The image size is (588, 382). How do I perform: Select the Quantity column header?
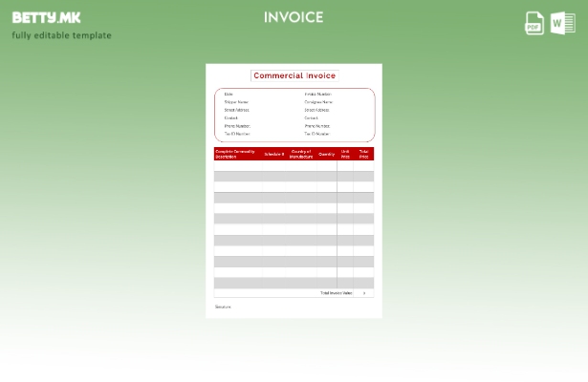click(x=327, y=154)
